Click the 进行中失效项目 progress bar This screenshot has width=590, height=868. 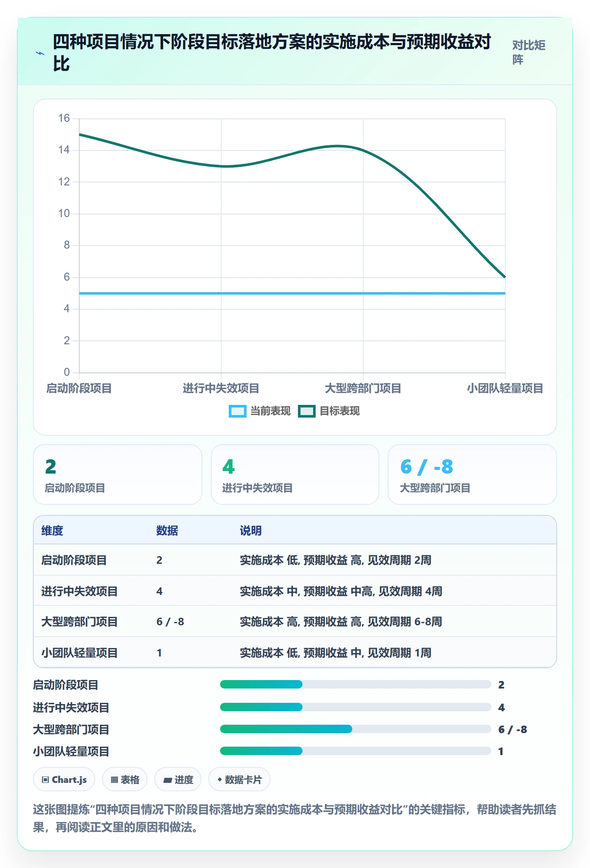click(355, 707)
